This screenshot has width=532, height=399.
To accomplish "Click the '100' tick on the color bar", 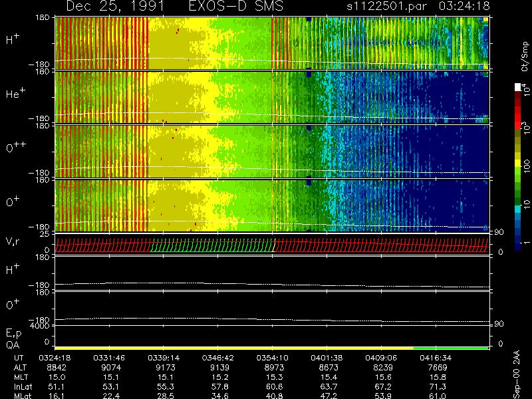I will (x=526, y=166).
